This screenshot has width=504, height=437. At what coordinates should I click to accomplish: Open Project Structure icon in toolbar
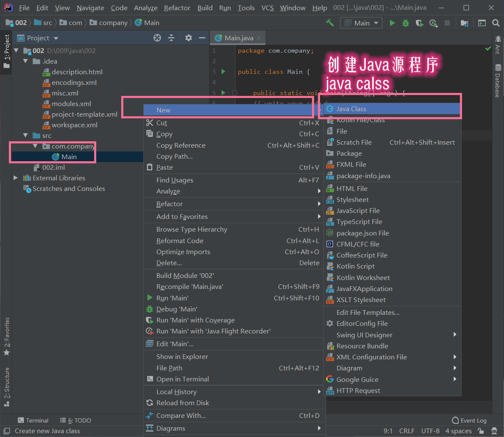tap(465, 23)
